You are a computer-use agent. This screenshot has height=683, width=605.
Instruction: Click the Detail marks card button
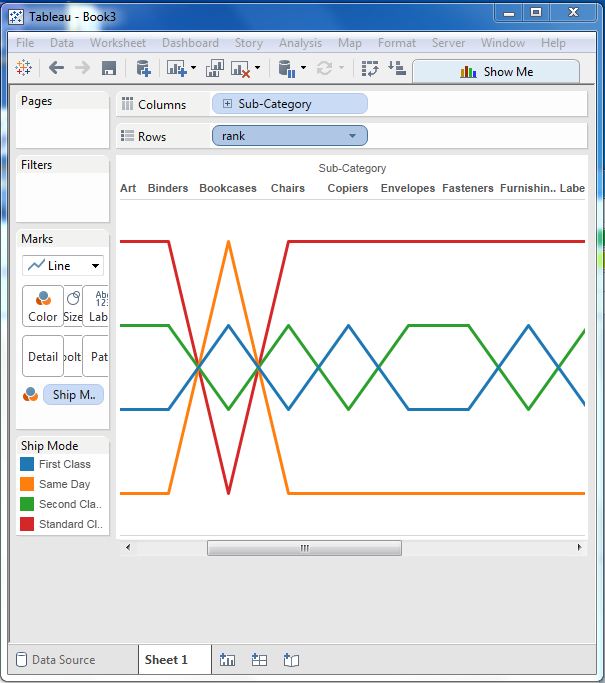coord(42,356)
